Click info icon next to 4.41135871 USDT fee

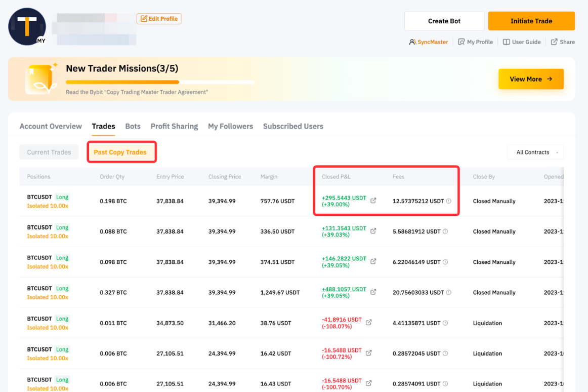445,323
